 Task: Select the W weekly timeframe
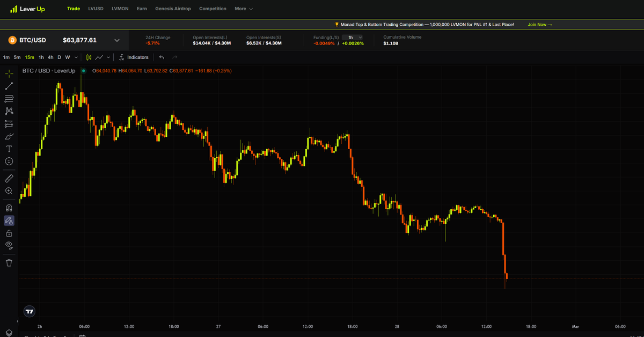pyautogui.click(x=67, y=57)
